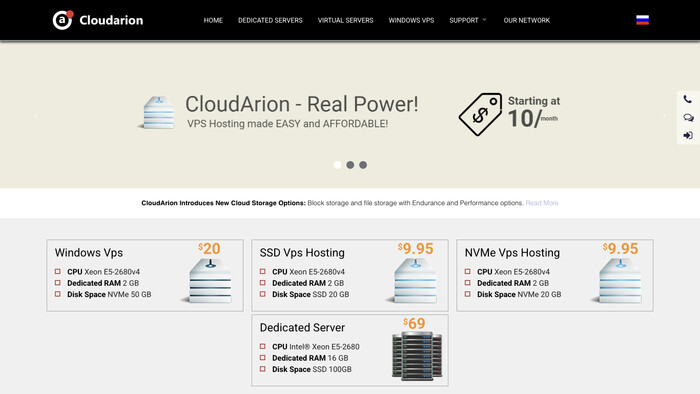
Task: Click the Cloudarion brand name text
Action: 111,20
